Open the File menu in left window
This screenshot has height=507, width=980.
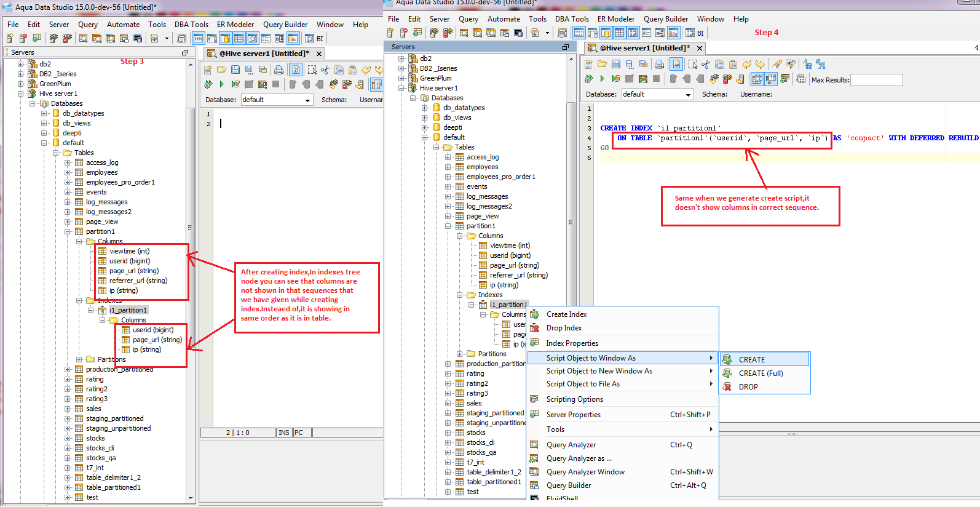coord(13,25)
